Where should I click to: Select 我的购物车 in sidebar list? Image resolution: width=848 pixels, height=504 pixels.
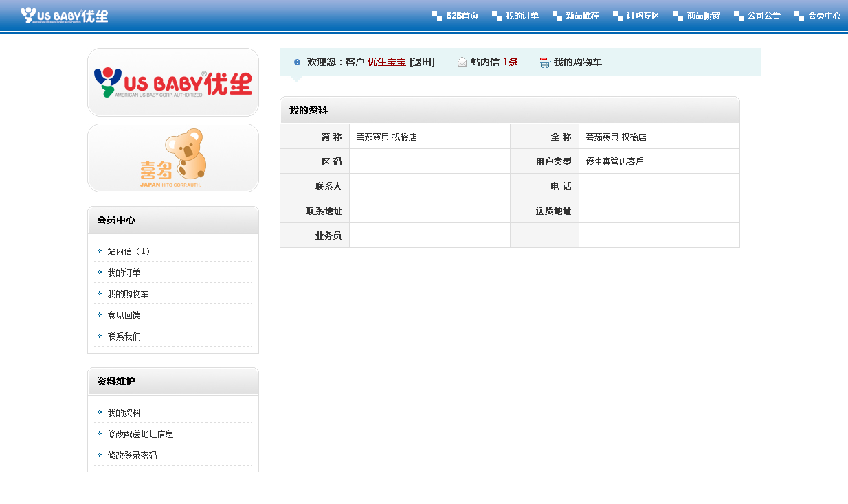[128, 294]
